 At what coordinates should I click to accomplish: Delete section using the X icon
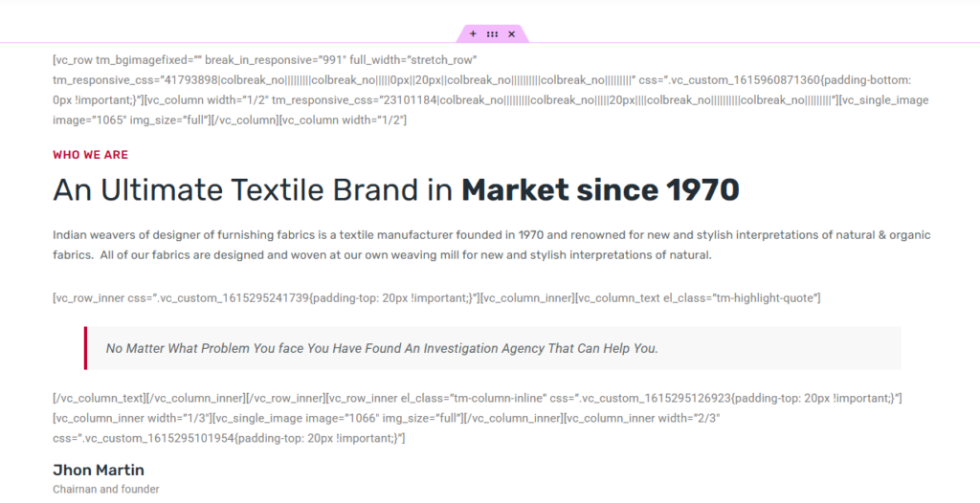511,33
